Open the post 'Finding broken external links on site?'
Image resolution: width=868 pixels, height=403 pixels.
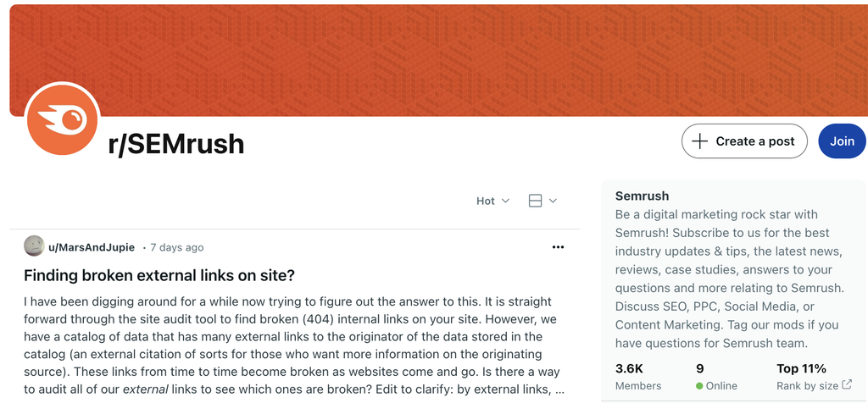(159, 275)
